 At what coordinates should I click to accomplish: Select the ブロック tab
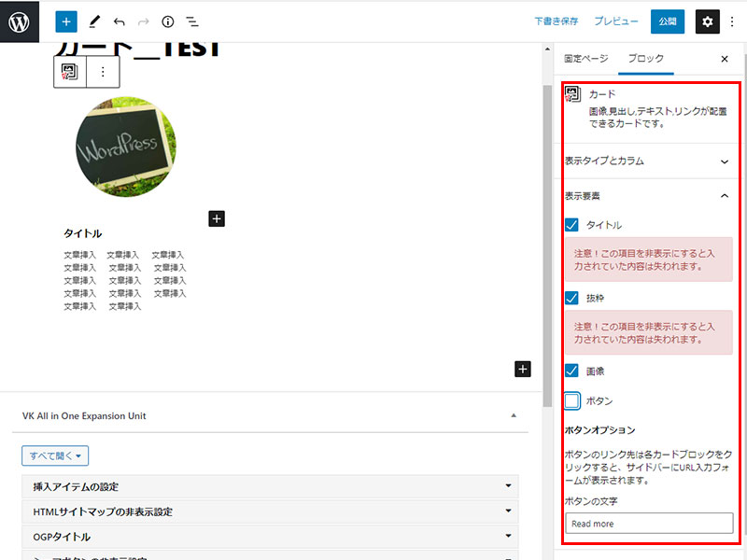coord(645,58)
